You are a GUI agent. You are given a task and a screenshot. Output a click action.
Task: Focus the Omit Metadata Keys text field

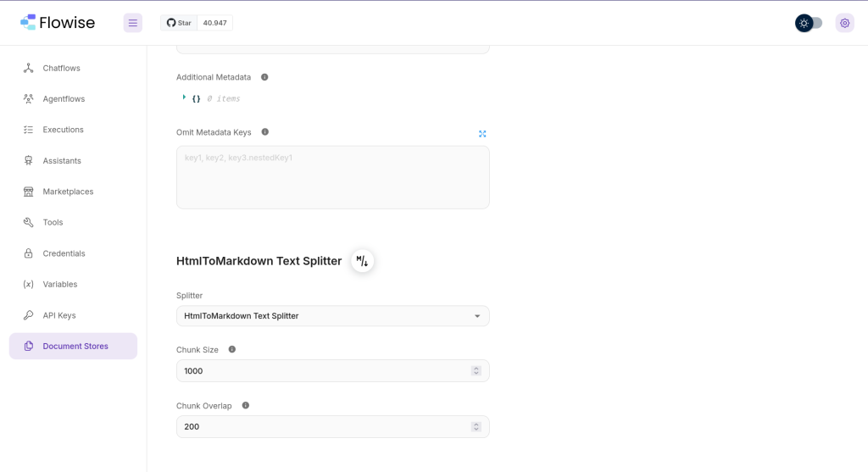332,177
